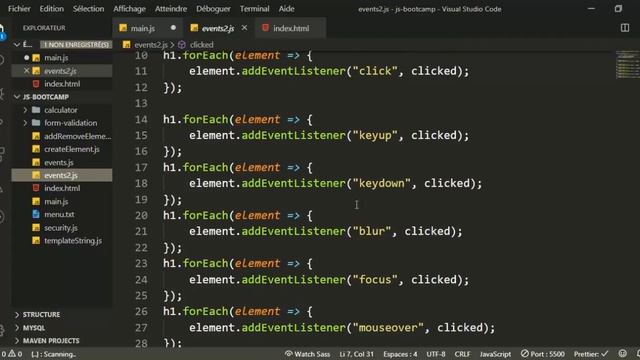640x360 pixels.
Task: Open the Fichier menu
Action: (x=19, y=9)
